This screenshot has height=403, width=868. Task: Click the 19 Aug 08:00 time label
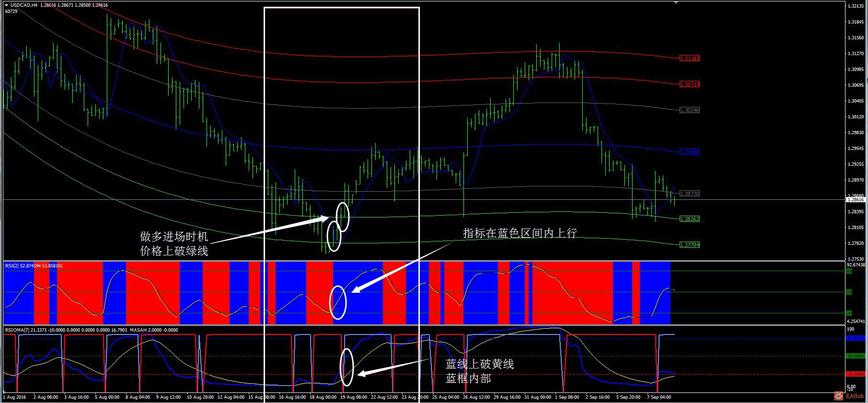pos(354,397)
